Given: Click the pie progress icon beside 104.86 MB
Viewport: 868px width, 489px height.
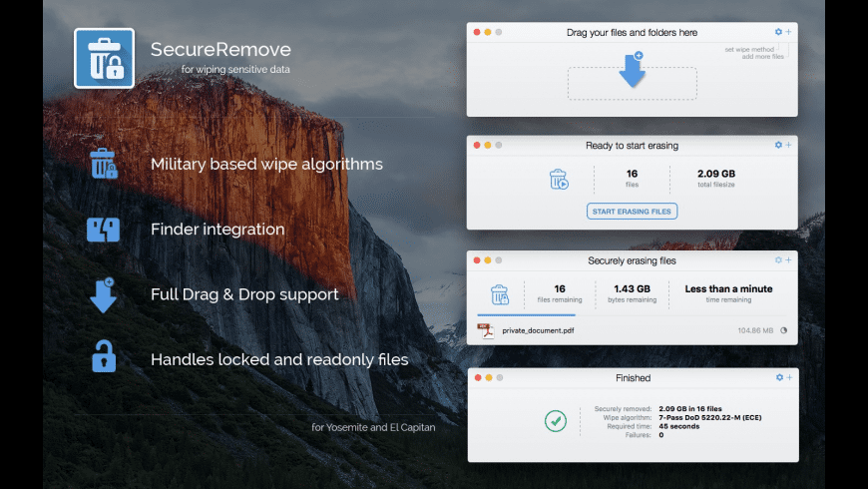Looking at the screenshot, I should pyautogui.click(x=784, y=330).
